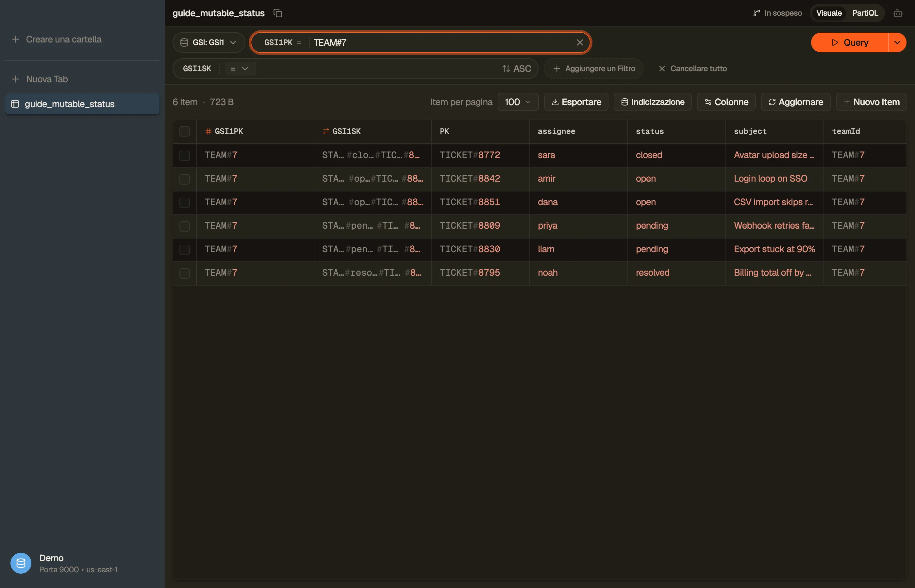Select the row checkbox for TICKET#8830
The image size is (915, 588).
point(184,250)
